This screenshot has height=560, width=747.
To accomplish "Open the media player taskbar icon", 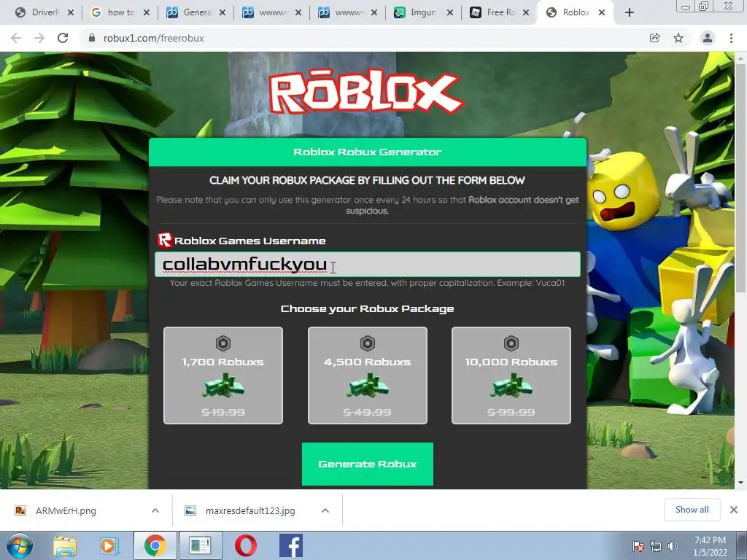I will pyautogui.click(x=109, y=545).
